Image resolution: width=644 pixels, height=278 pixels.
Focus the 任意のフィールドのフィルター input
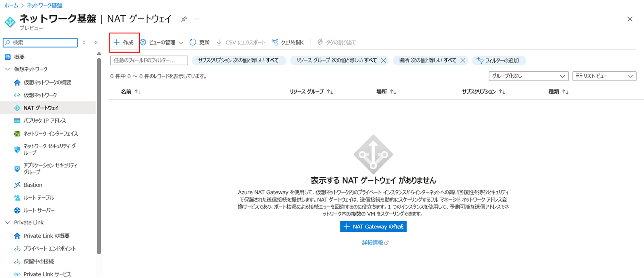pyautogui.click(x=149, y=60)
